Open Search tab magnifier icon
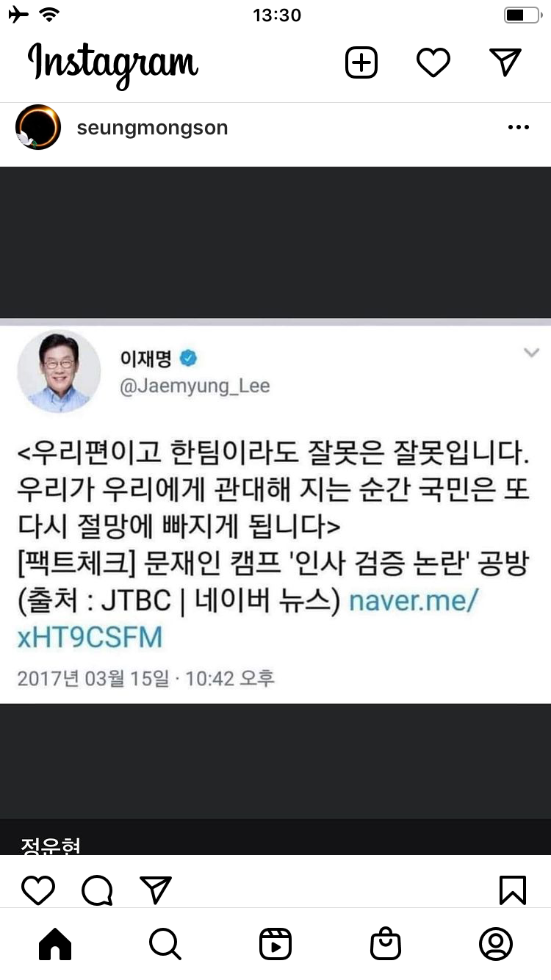The width and height of the screenshot is (551, 980). 165,944
